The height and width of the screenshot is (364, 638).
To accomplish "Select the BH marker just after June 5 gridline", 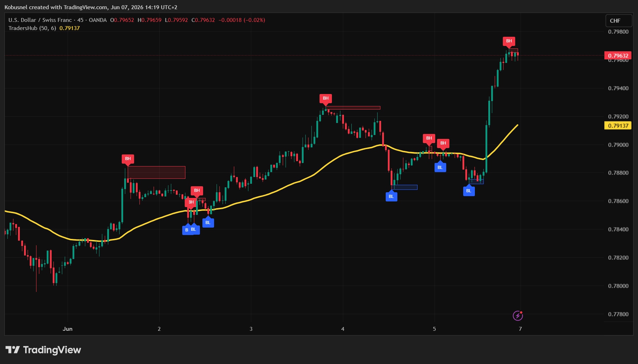I will point(443,143).
